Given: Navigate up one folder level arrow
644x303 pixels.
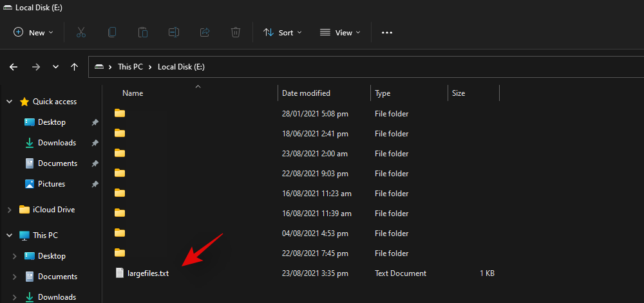Looking at the screenshot, I should coord(75,66).
